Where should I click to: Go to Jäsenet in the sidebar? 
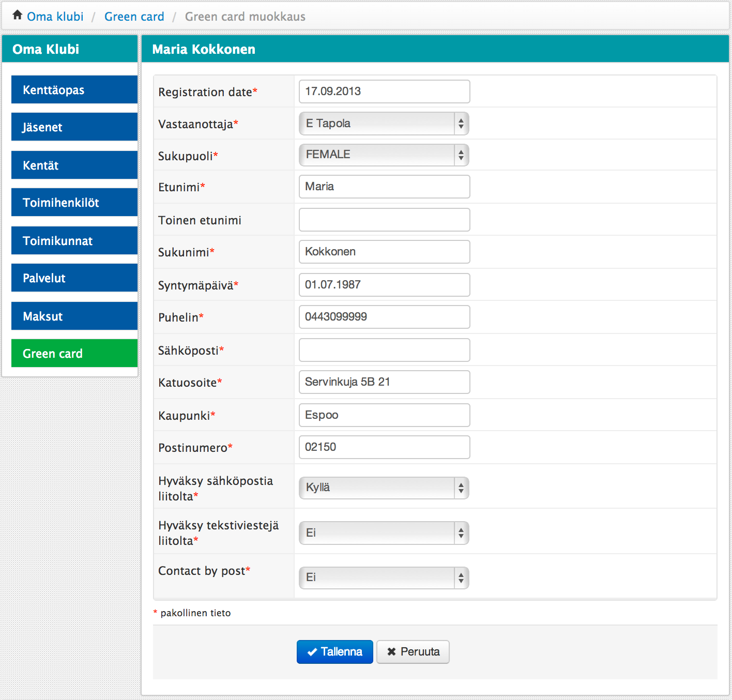(x=74, y=127)
